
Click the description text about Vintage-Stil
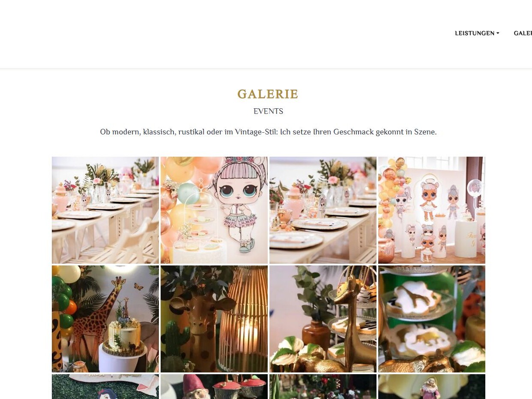268,132
